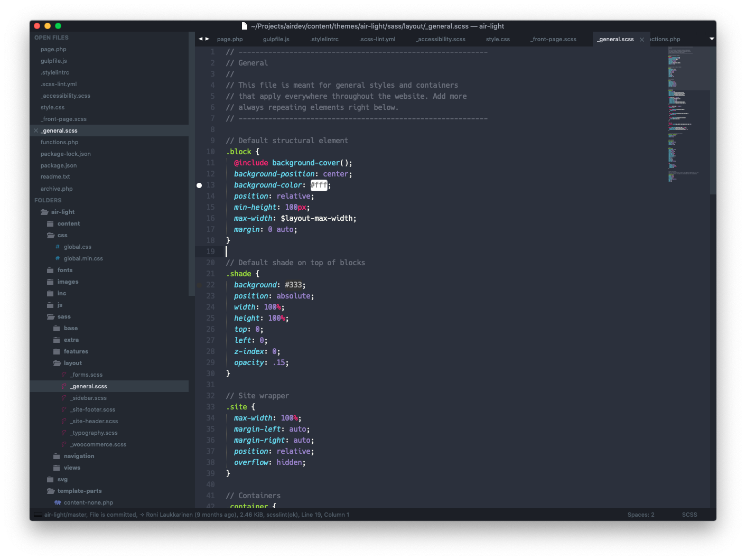The width and height of the screenshot is (746, 560).
Task: Click line number 33 in the gutter
Action: tap(210, 407)
